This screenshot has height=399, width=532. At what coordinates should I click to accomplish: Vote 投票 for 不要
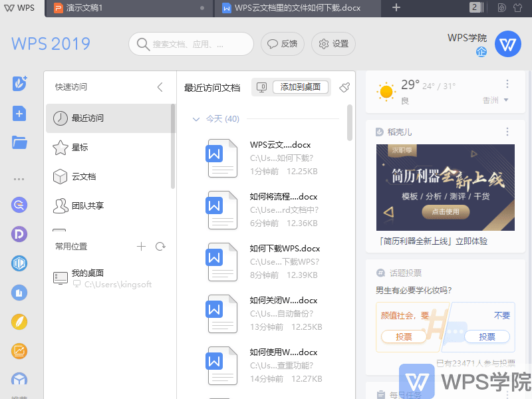(x=487, y=336)
